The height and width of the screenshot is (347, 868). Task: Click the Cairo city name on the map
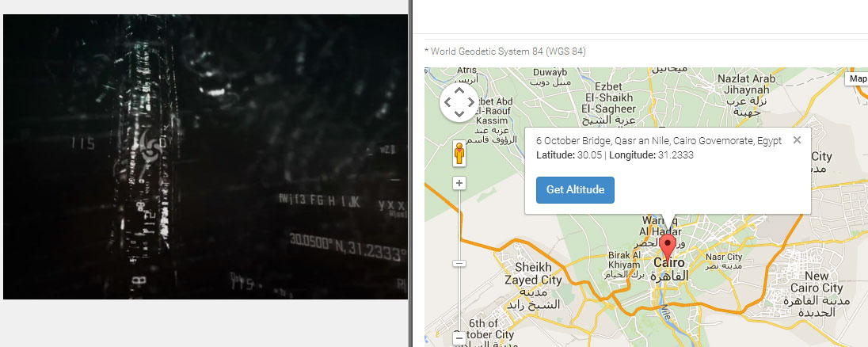click(668, 263)
